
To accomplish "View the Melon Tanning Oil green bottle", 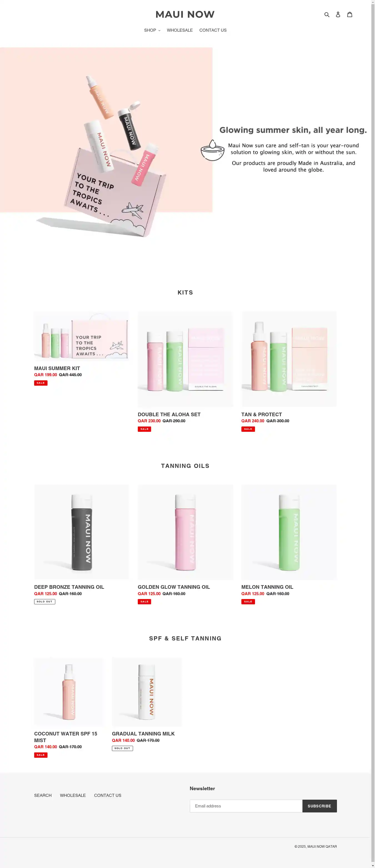I will point(289,532).
